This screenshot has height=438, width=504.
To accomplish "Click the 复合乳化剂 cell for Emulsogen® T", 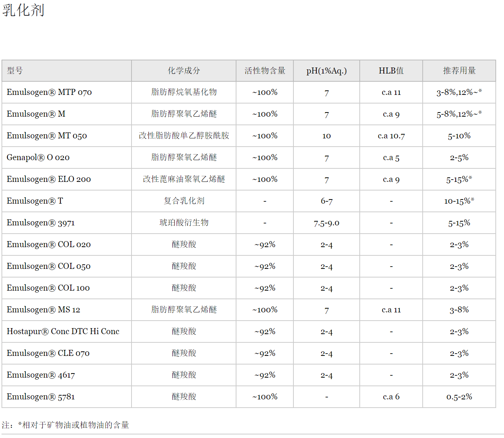I will (x=183, y=201).
